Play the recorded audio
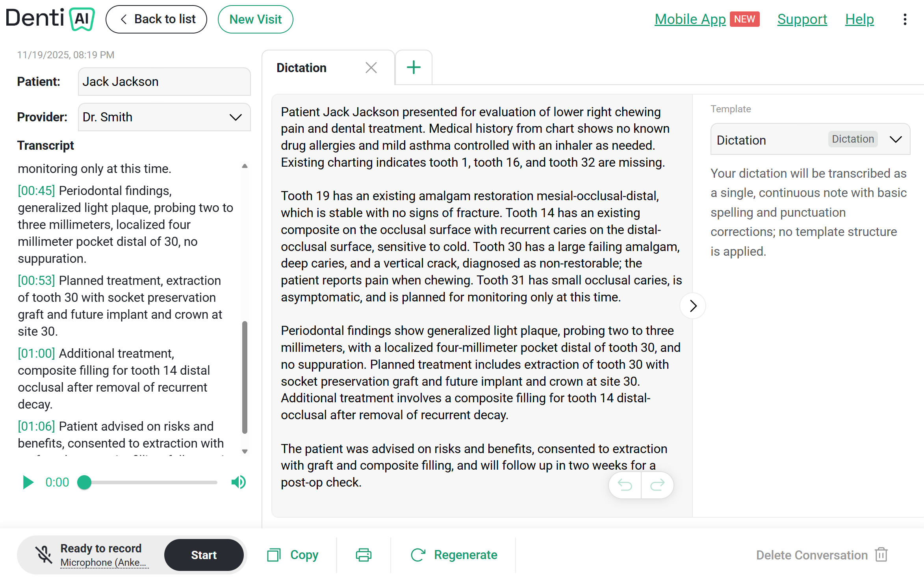Viewport: 924px width, 578px height. 28,482
